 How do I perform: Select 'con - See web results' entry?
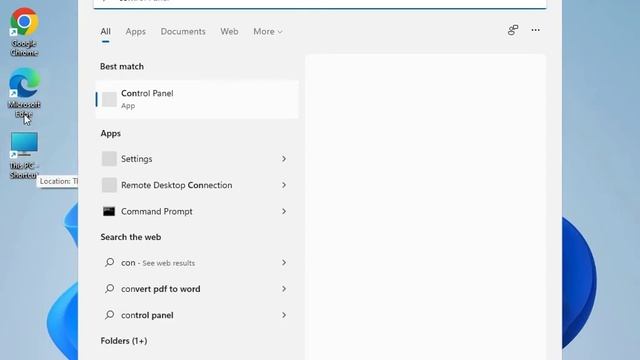pyautogui.click(x=197, y=262)
